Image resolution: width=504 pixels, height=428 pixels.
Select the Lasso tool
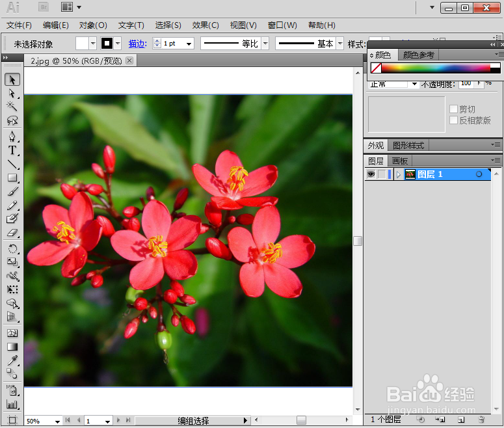(12, 120)
